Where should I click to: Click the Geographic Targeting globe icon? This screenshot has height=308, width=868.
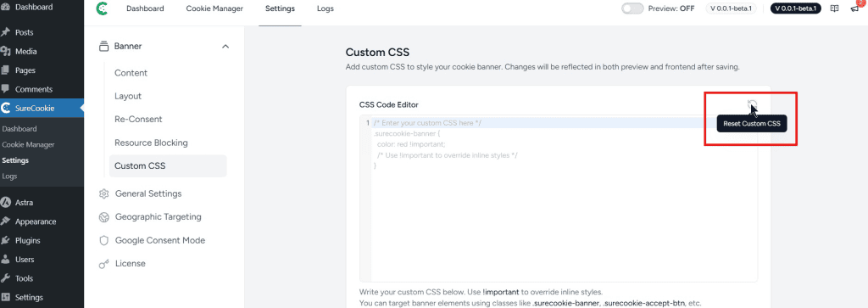tap(103, 217)
